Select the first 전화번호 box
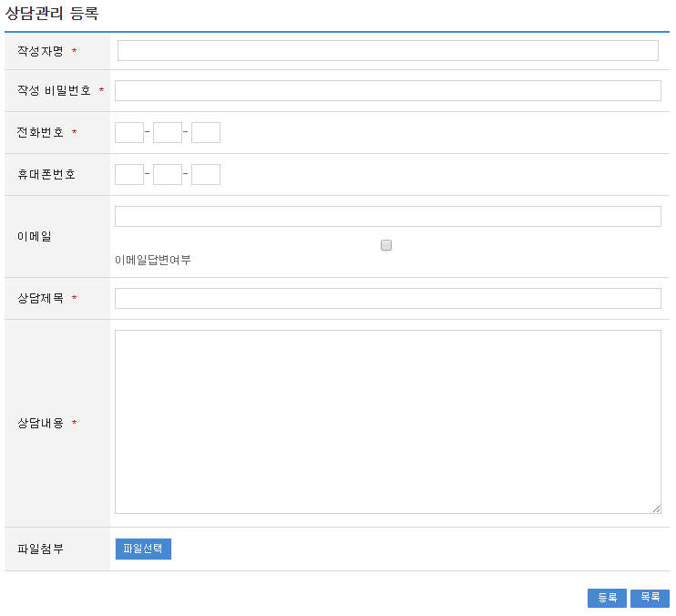The height and width of the screenshot is (616, 676). coord(129,133)
